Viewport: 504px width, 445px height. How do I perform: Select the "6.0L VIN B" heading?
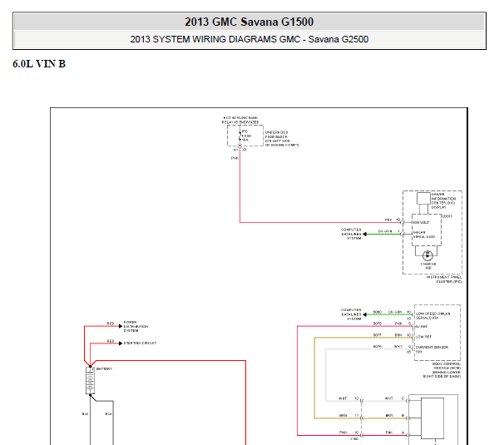tap(39, 64)
